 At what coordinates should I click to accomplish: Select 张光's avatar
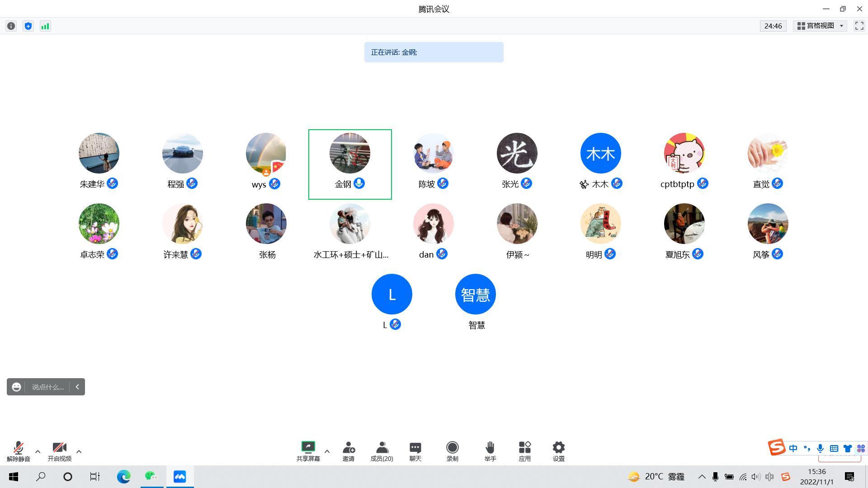pyautogui.click(x=517, y=153)
